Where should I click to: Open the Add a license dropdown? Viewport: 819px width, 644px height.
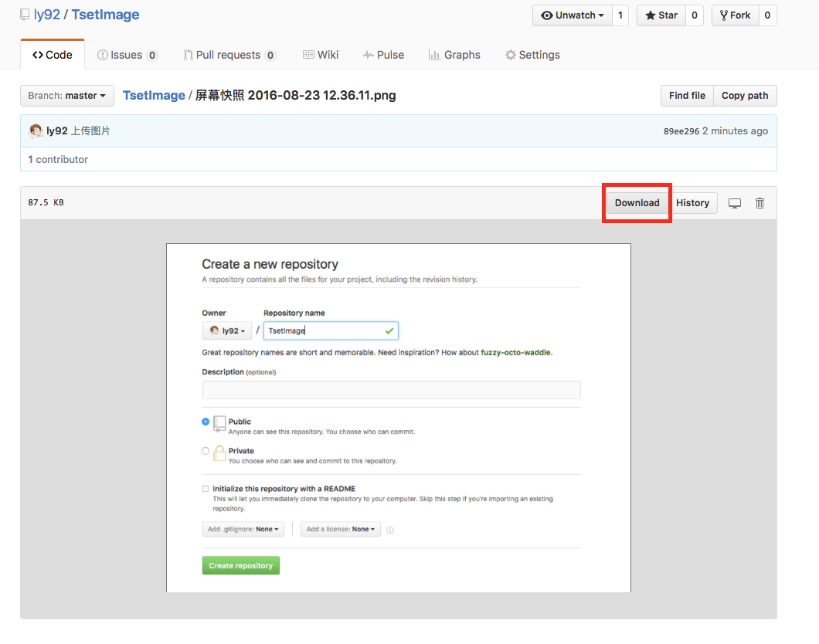(341, 529)
